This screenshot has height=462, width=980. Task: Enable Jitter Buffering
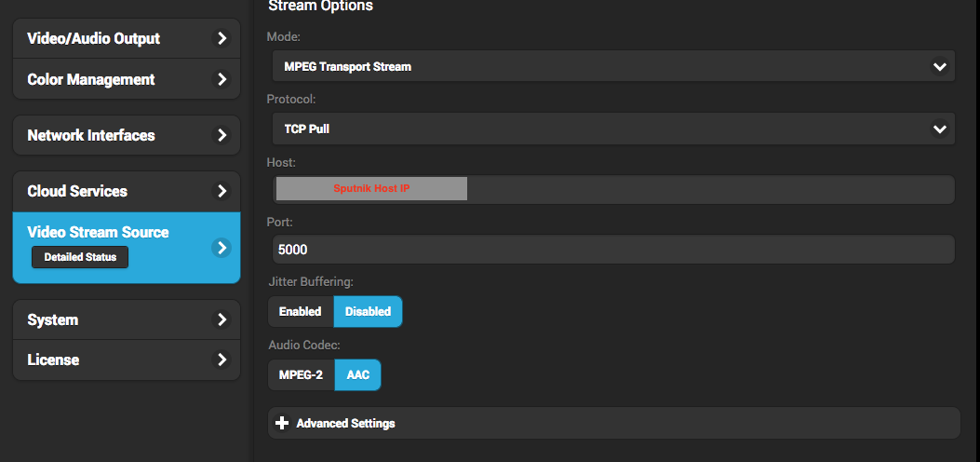(300, 312)
